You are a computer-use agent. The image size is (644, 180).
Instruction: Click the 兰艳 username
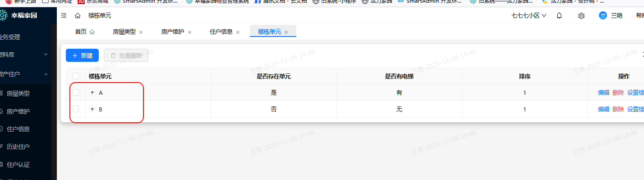(616, 16)
